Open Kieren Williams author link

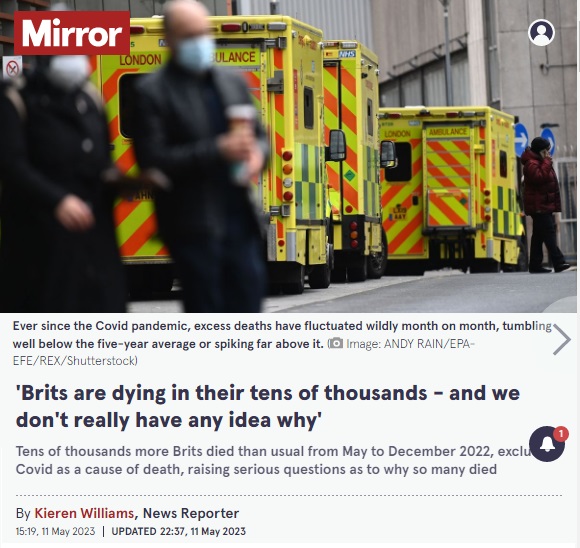coord(84,513)
